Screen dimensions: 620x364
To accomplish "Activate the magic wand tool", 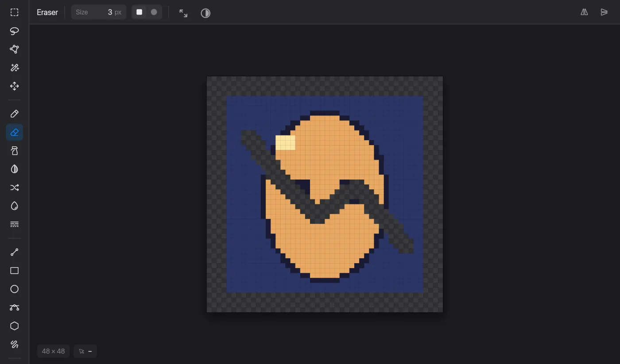I will click(15, 68).
